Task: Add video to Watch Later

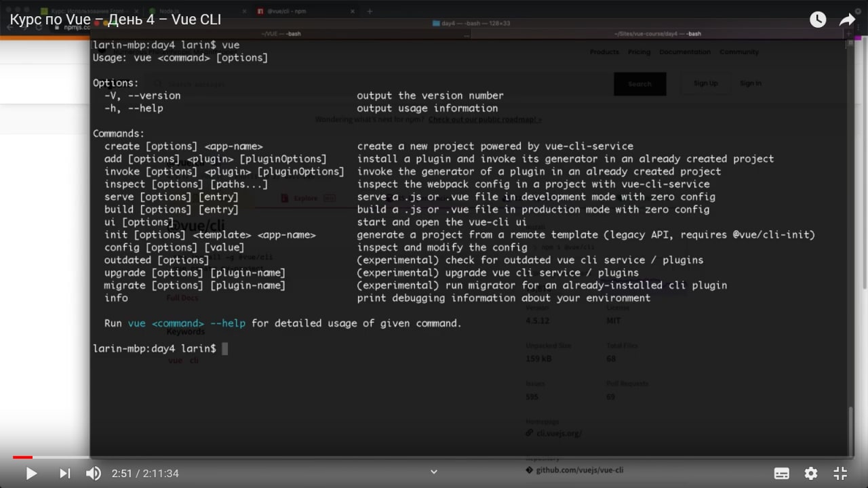Action: coord(818,20)
